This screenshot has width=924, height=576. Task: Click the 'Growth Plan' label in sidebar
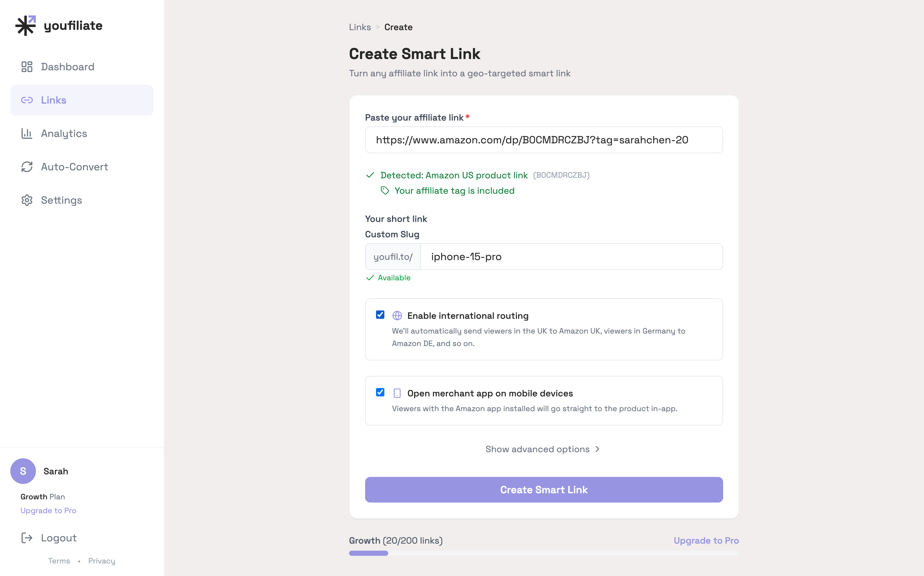click(x=43, y=497)
